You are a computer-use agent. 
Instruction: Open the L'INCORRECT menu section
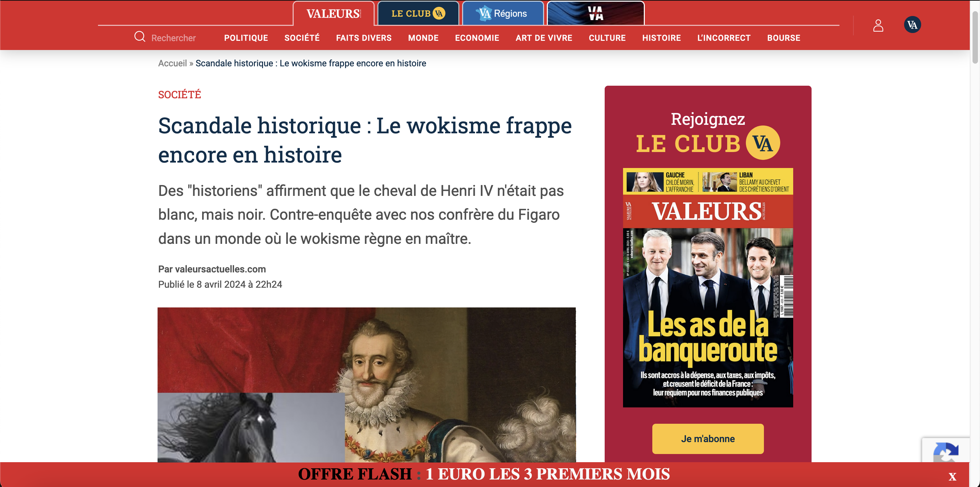click(x=723, y=38)
